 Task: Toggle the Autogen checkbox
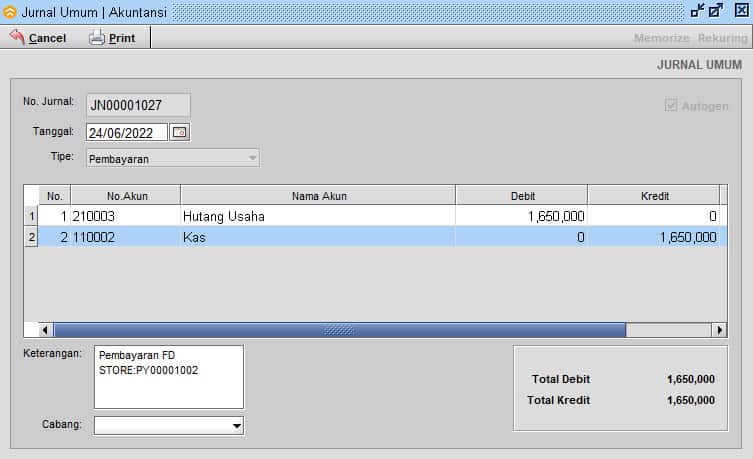pos(671,105)
